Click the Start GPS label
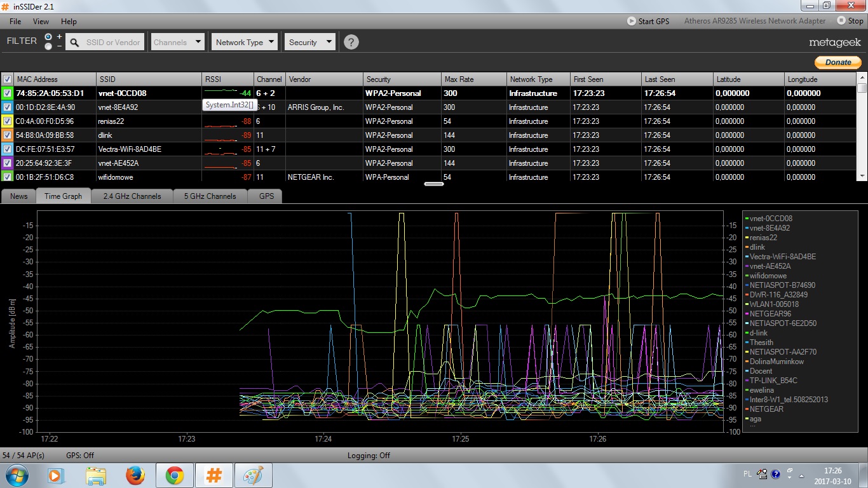Screen dimensions: 868x488 pyautogui.click(x=654, y=21)
